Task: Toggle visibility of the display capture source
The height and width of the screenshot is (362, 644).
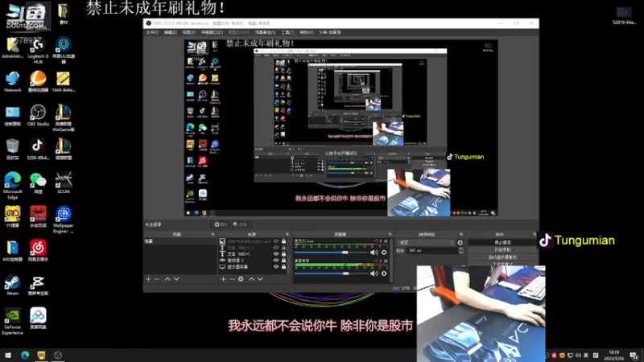Action: coord(276,267)
